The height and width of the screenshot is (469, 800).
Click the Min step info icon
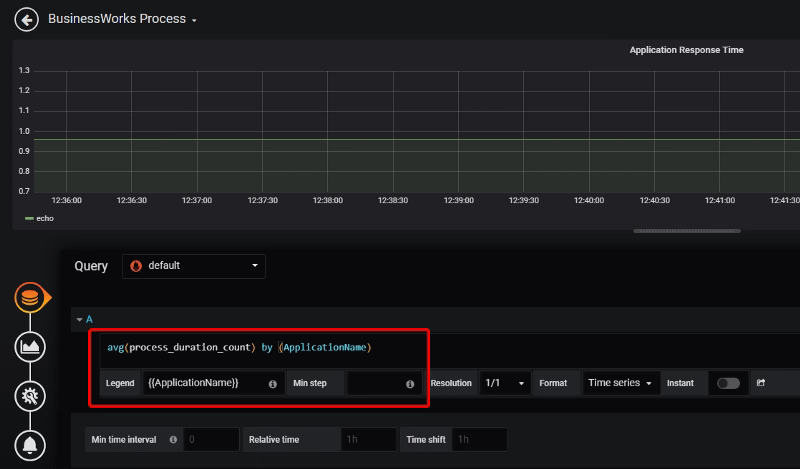point(410,384)
